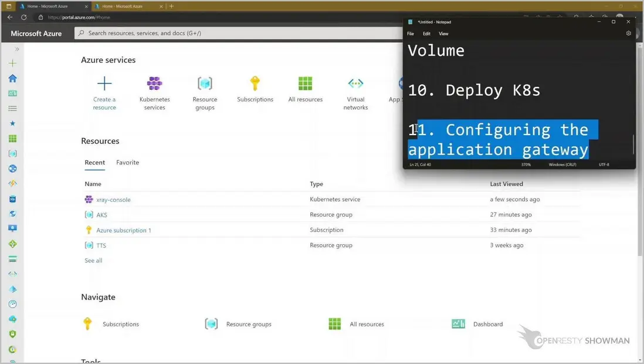The width and height of the screenshot is (644, 364).
Task: Open Subscriptions under Navigate section
Action: click(111, 324)
